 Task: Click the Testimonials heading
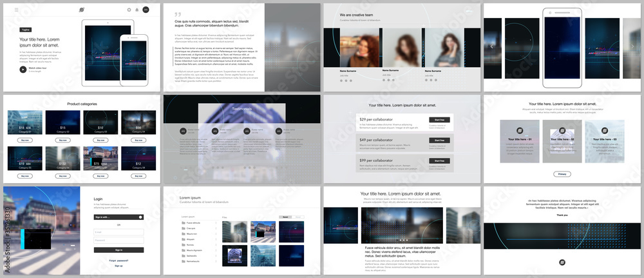pyautogui.click(x=242, y=109)
